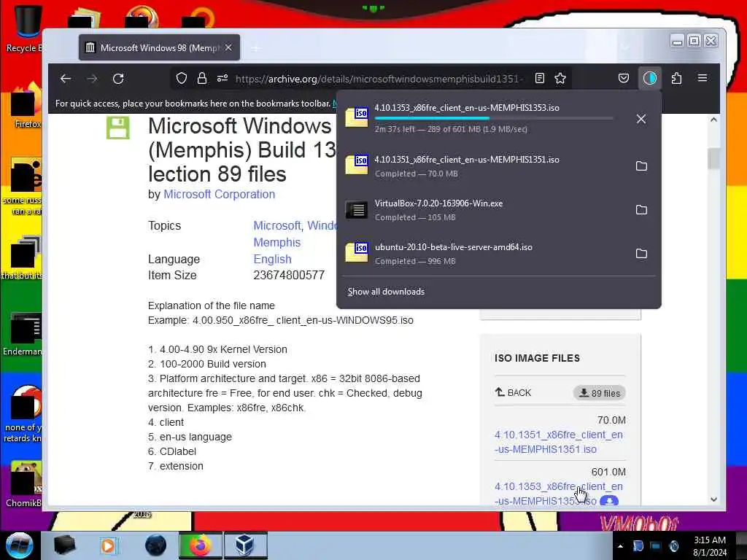Open downloaded 4.10.1351 MEMPHIS1351.iso entry
747x560 pixels.
click(484, 166)
